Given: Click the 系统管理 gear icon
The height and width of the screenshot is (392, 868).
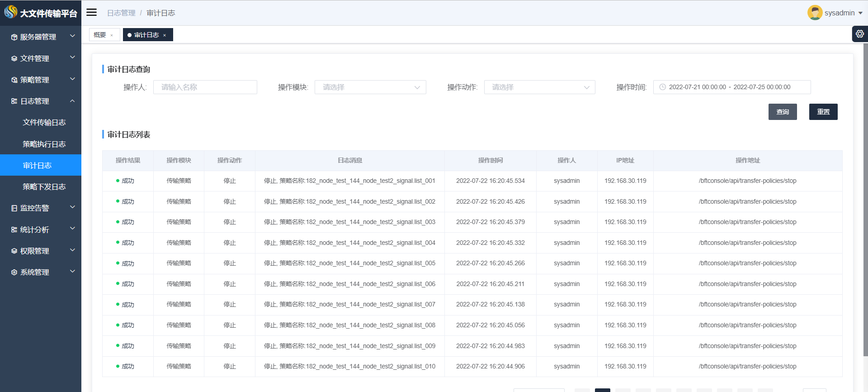Looking at the screenshot, I should click(14, 272).
